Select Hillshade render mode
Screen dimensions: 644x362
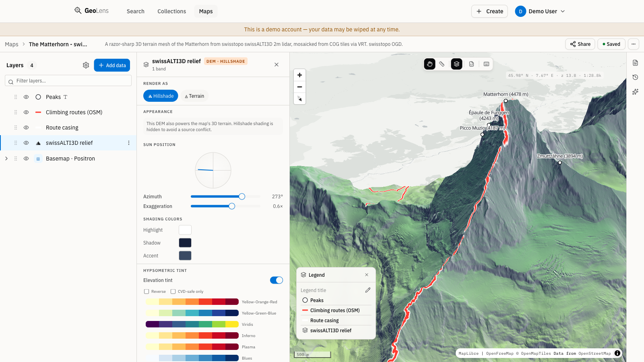pos(161,96)
